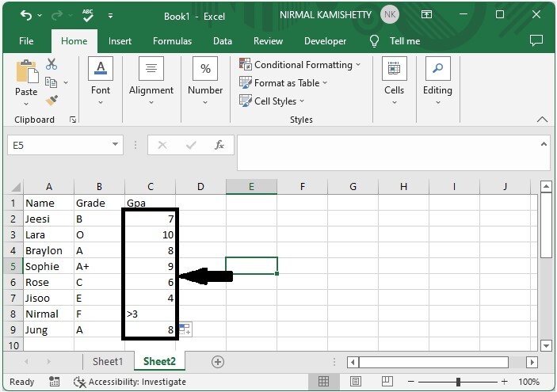Open the Cells group button
The image size is (557, 392).
click(x=394, y=81)
